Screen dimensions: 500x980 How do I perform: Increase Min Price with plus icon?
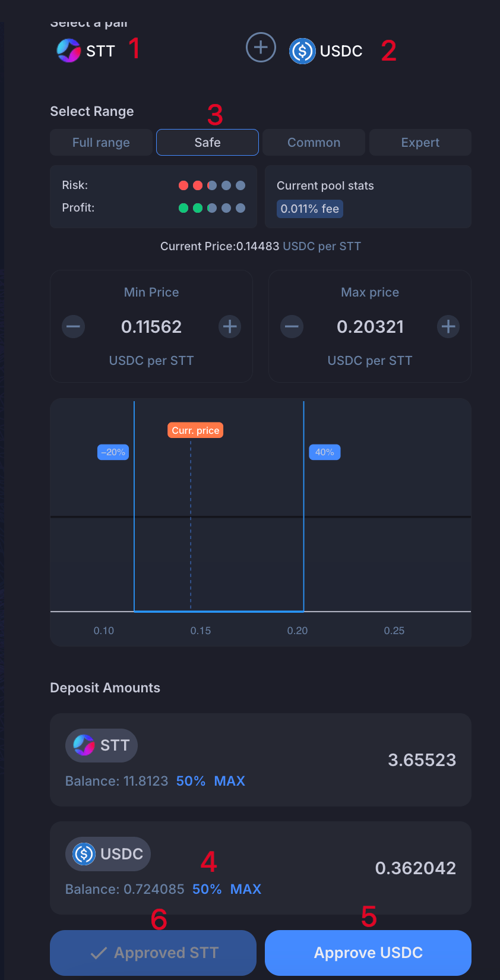(230, 326)
